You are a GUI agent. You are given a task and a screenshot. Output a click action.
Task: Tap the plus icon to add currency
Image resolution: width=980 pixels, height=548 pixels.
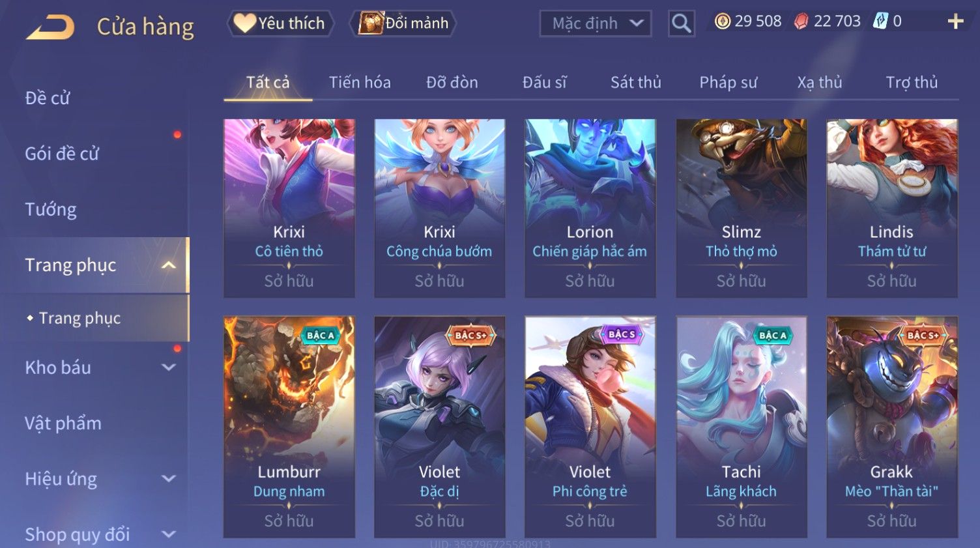pos(955,22)
